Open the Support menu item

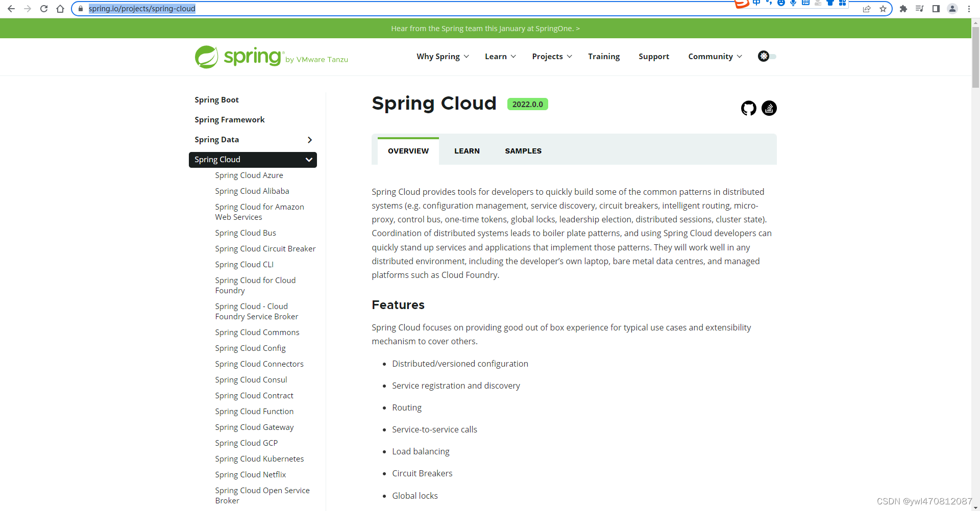click(654, 56)
